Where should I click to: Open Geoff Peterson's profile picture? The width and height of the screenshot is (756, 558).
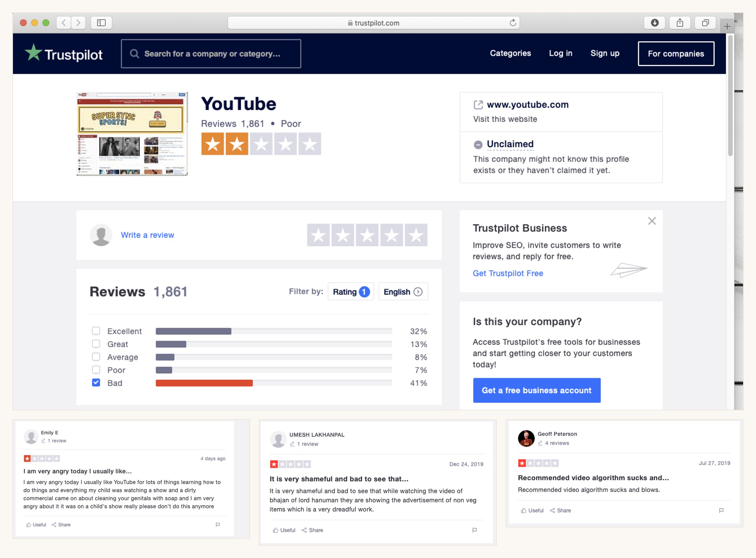point(526,438)
